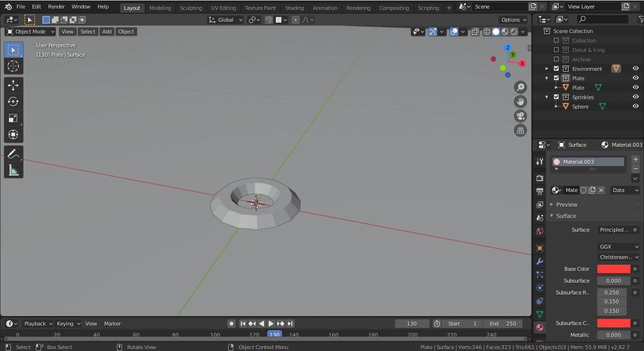The height and width of the screenshot is (351, 644).
Task: Open the File menu
Action: click(21, 7)
